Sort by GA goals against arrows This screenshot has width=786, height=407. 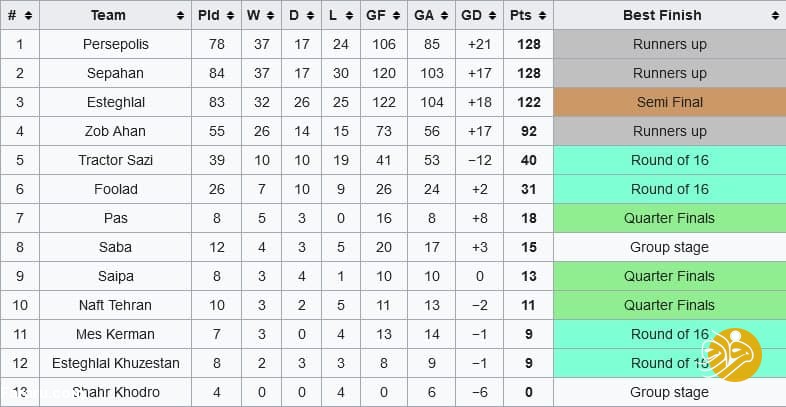tap(443, 15)
